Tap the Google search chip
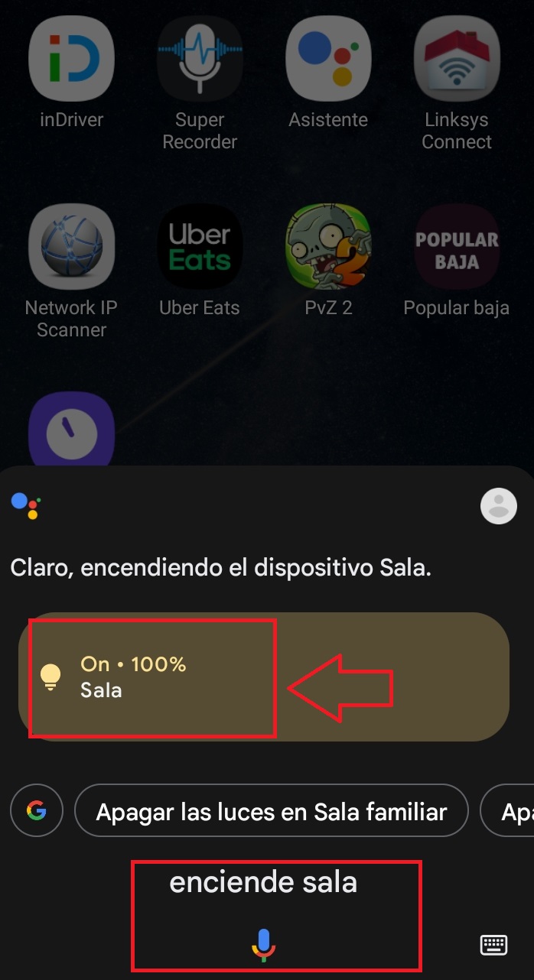The width and height of the screenshot is (534, 980). coord(36,811)
